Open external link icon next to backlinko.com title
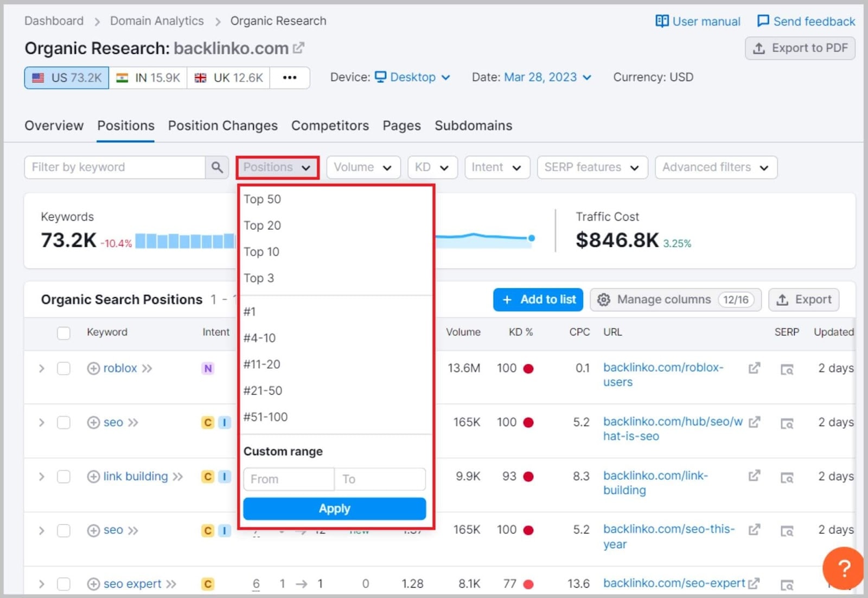Image resolution: width=868 pixels, height=598 pixels. click(298, 48)
